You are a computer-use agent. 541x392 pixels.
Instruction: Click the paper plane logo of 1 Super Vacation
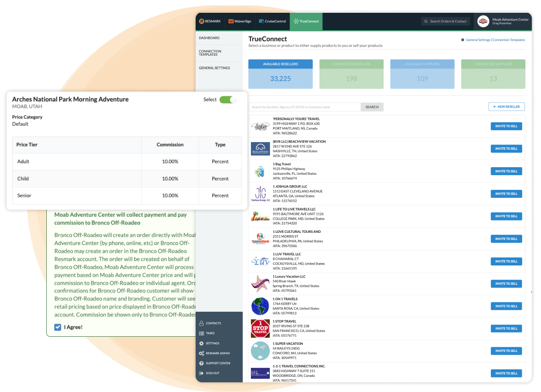[x=260, y=351]
